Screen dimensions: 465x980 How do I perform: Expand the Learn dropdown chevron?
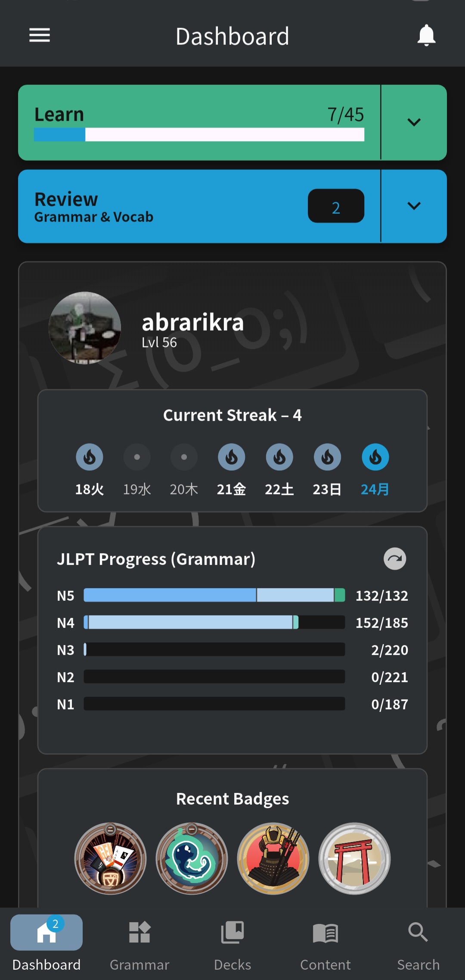(x=414, y=122)
